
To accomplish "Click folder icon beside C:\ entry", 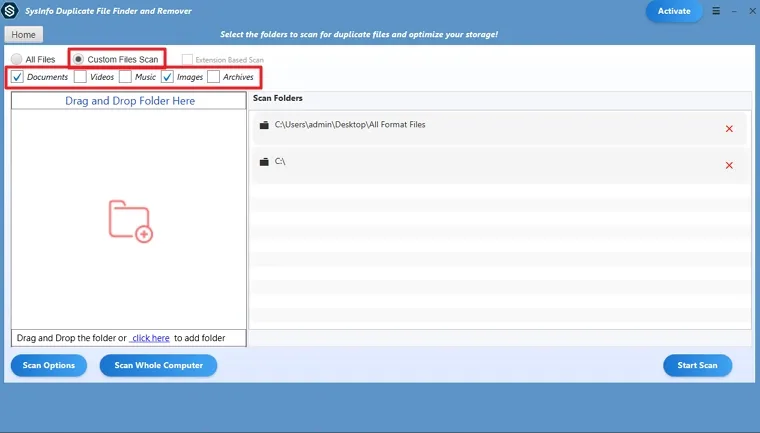I will pos(264,161).
